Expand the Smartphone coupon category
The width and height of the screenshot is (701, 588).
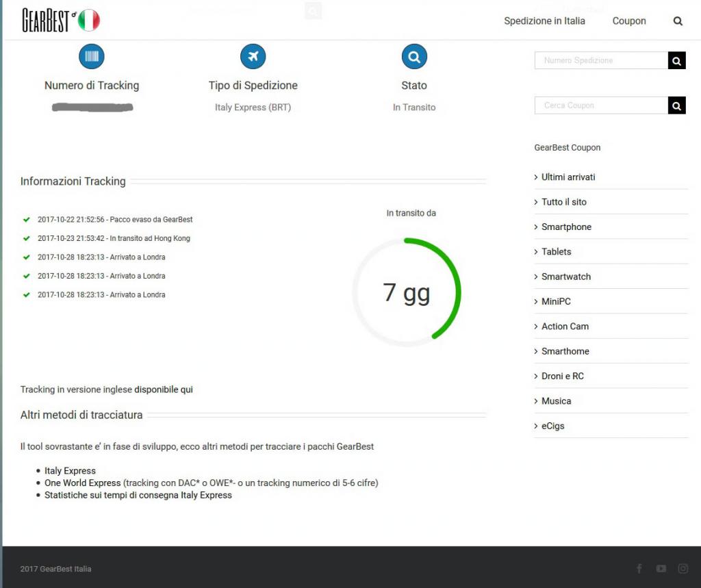[566, 227]
